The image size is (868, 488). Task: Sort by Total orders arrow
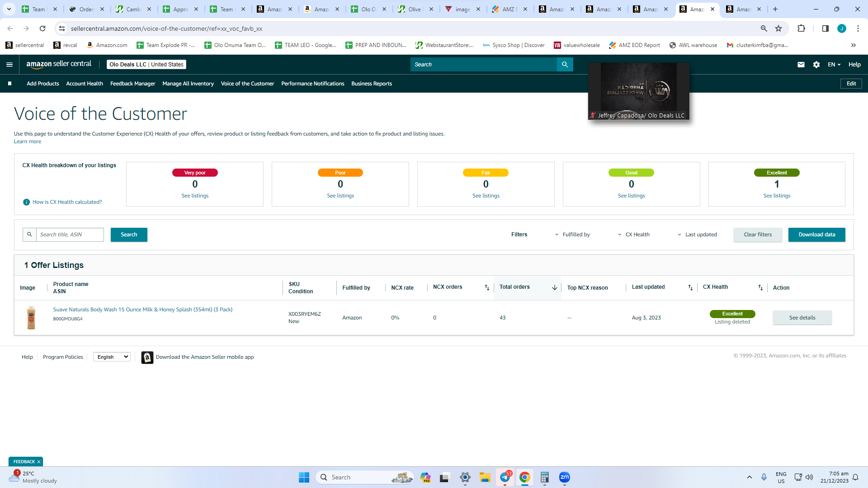point(555,288)
